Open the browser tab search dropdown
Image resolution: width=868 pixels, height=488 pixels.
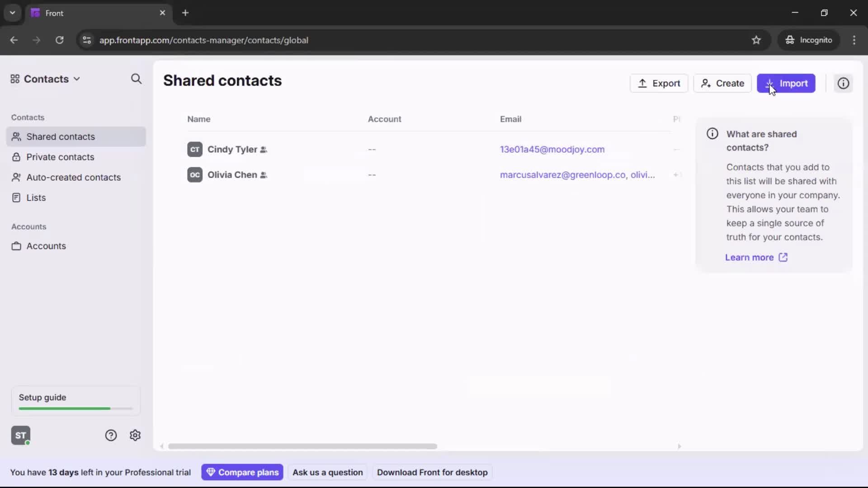tap(12, 13)
